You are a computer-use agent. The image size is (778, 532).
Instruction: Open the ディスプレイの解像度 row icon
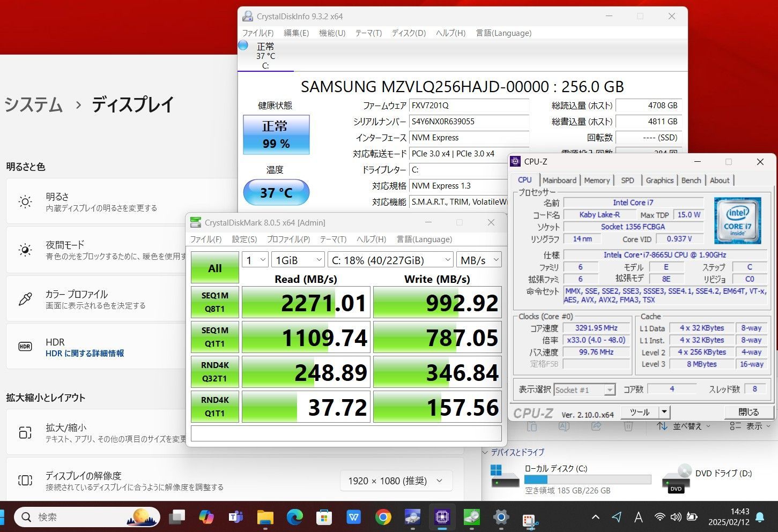[25, 480]
